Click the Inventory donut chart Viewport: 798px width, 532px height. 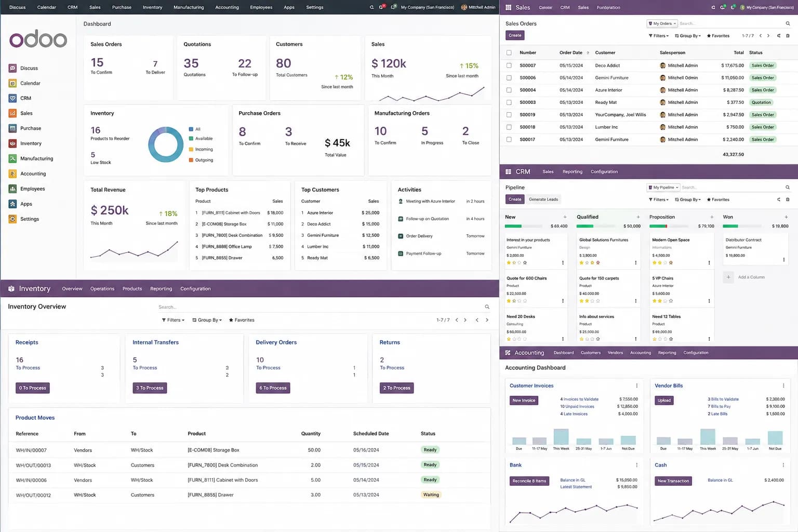pos(166,144)
